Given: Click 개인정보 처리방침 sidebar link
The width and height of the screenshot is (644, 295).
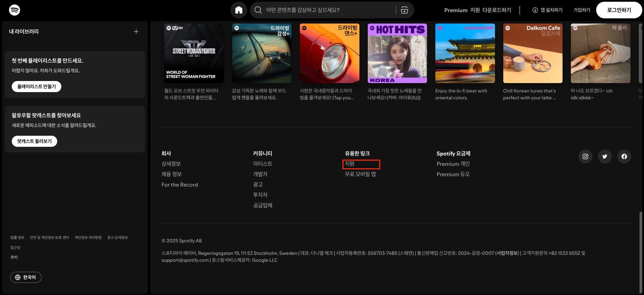Looking at the screenshot, I should 88,238.
